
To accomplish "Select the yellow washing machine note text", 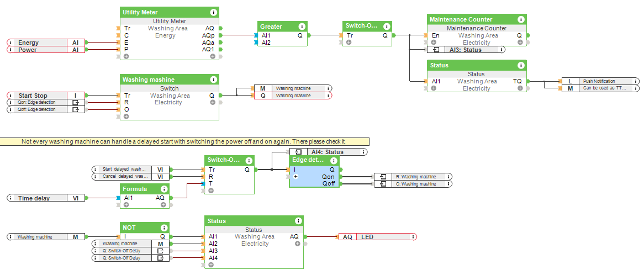I will tap(183, 142).
